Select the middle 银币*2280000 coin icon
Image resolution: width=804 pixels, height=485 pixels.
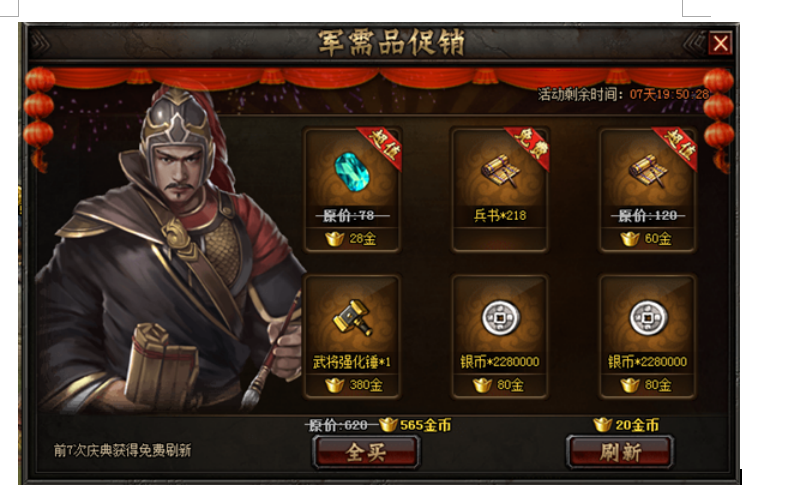pos(500,318)
